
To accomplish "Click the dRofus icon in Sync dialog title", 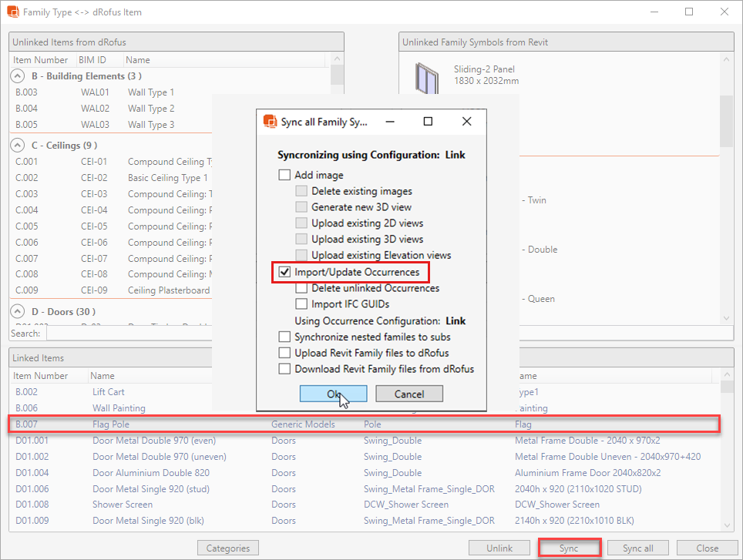I will [270, 122].
